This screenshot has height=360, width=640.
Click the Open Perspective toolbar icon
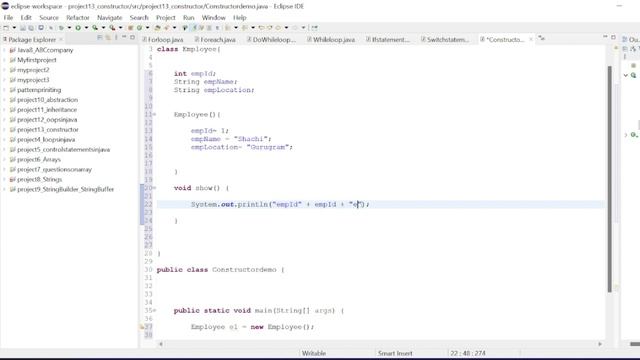(314, 28)
